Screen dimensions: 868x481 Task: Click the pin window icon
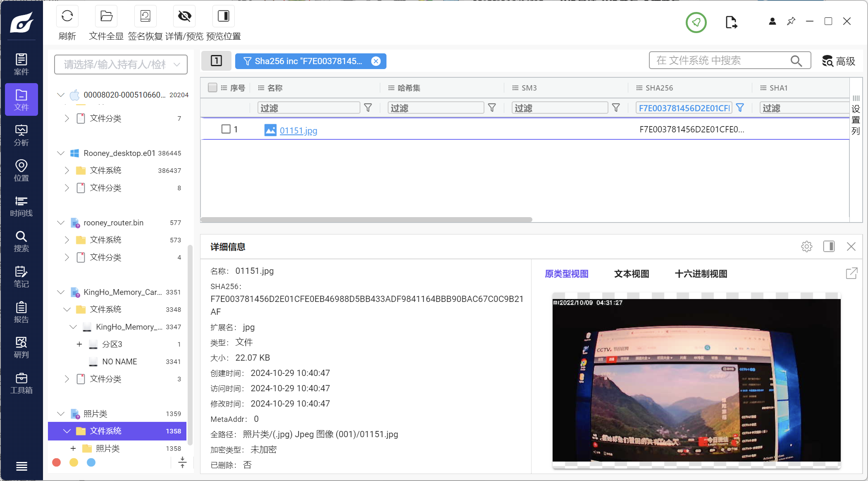coord(791,22)
